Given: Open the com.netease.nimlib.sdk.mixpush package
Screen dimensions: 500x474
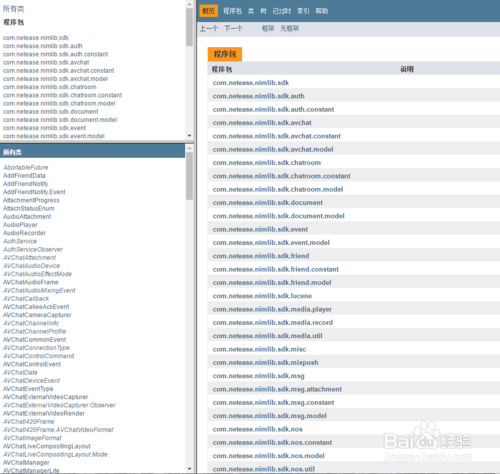Looking at the screenshot, I should click(265, 363).
